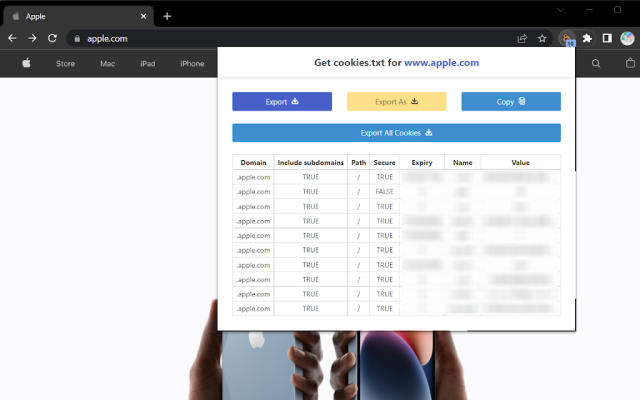Click the Secure column header
The width and height of the screenshot is (640, 400).
(384, 162)
